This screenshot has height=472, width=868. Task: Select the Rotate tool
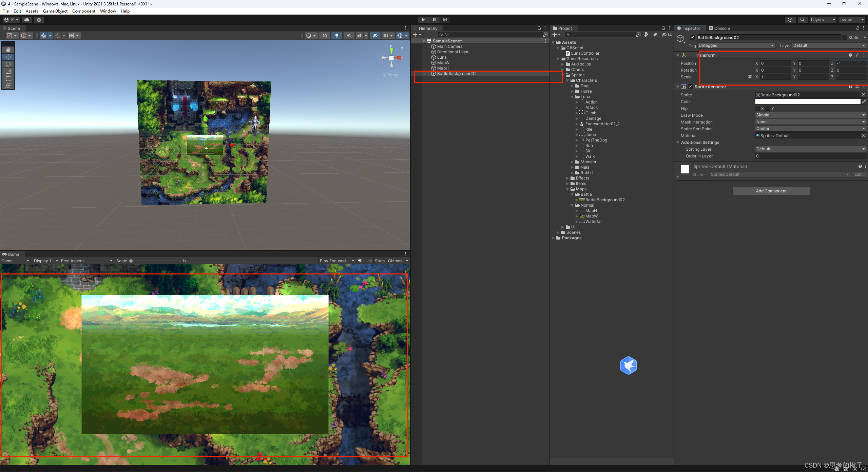[8, 64]
